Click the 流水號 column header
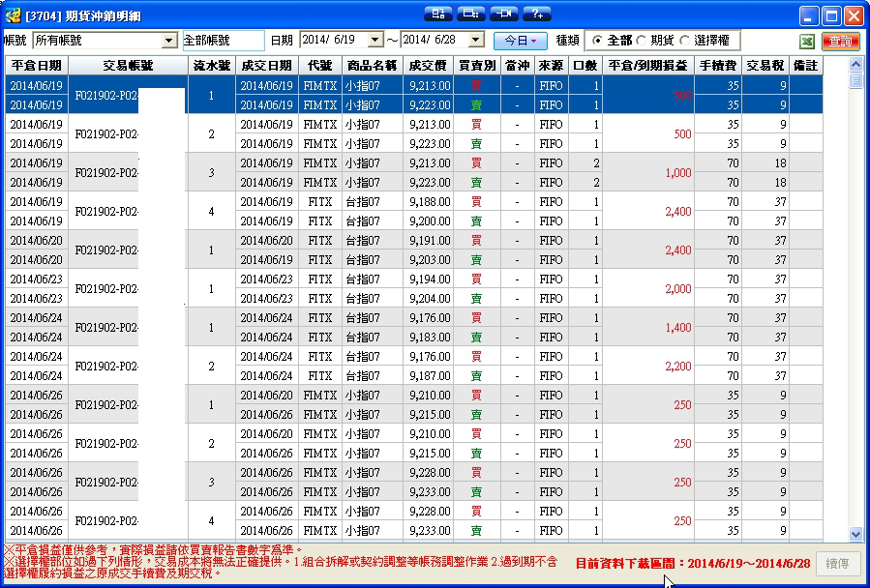Screen dimensions: 870x588 [211, 66]
